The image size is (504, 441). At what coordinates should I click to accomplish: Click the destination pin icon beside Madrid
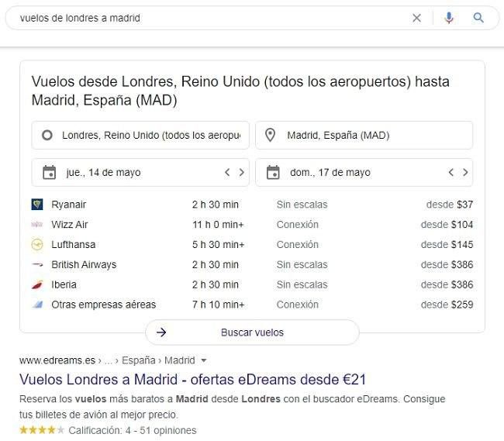coord(271,135)
